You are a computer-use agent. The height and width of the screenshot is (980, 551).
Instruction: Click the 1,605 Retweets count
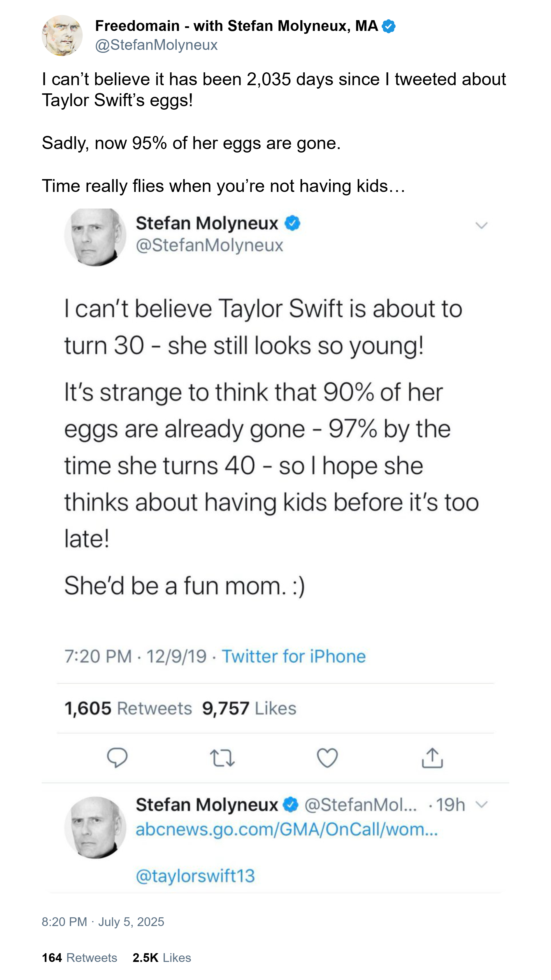click(128, 708)
